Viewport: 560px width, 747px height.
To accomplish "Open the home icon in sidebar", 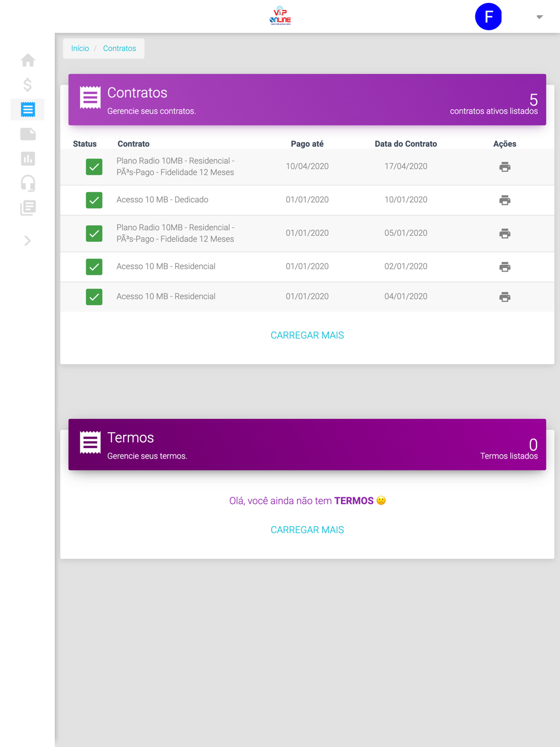I will 27,60.
